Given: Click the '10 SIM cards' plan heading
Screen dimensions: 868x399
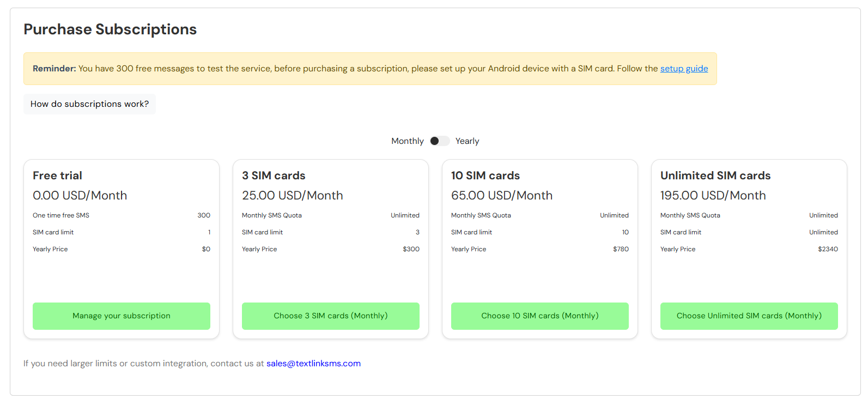Looking at the screenshot, I should 485,176.
